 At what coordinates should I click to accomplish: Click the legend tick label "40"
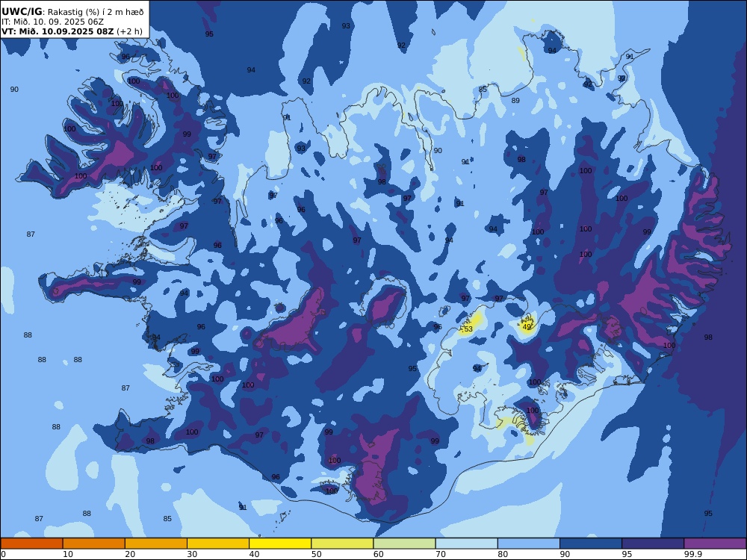255,554
